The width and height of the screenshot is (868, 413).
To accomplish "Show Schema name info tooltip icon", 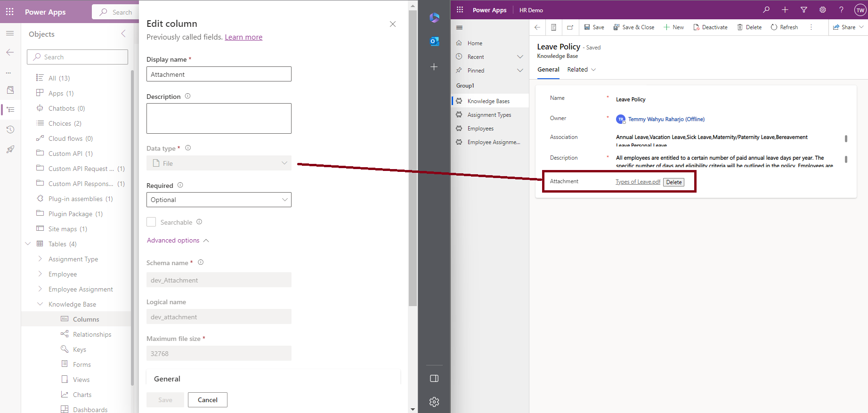I will [201, 262].
